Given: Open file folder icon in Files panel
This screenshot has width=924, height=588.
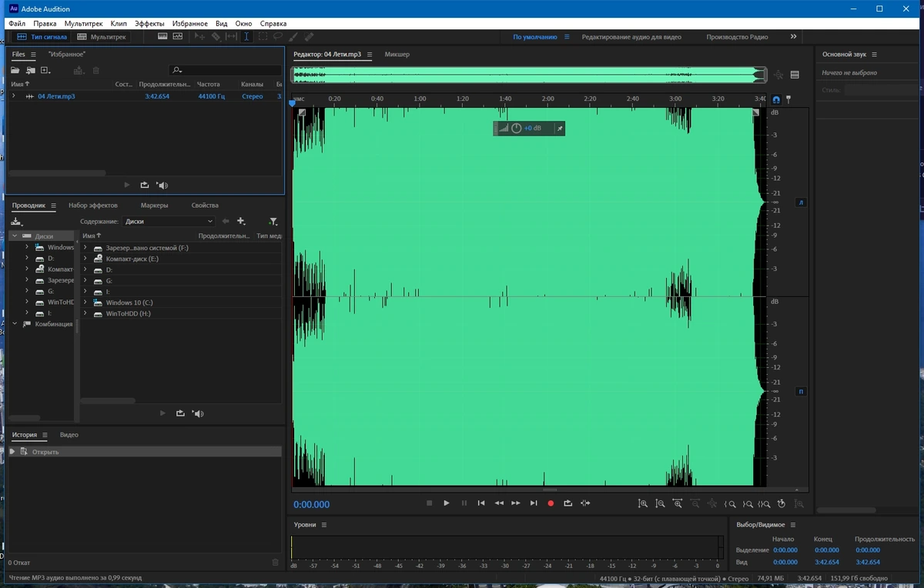Looking at the screenshot, I should tap(15, 70).
